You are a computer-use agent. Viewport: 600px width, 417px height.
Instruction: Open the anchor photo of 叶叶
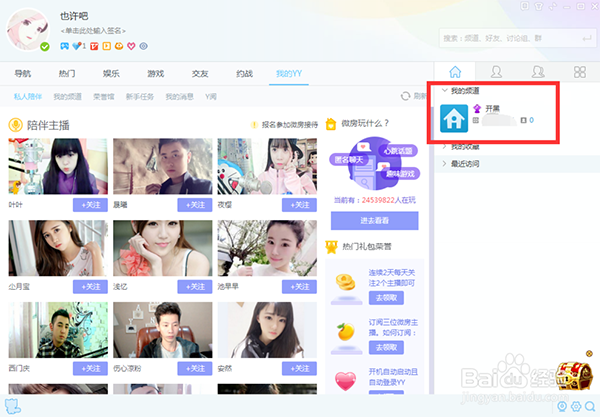pos(58,166)
